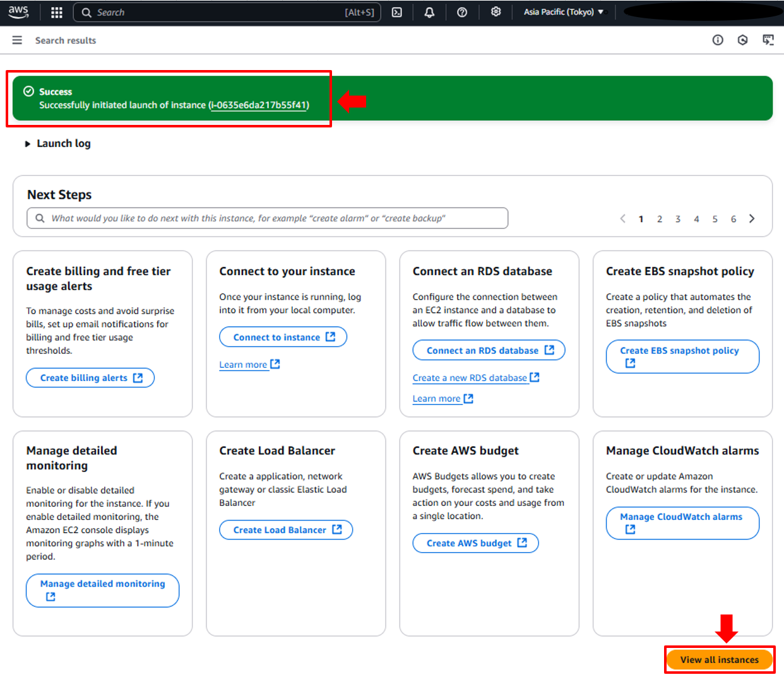Viewport: 784px width, 682px height.
Task: Open the help question mark menu
Action: pyautogui.click(x=462, y=12)
